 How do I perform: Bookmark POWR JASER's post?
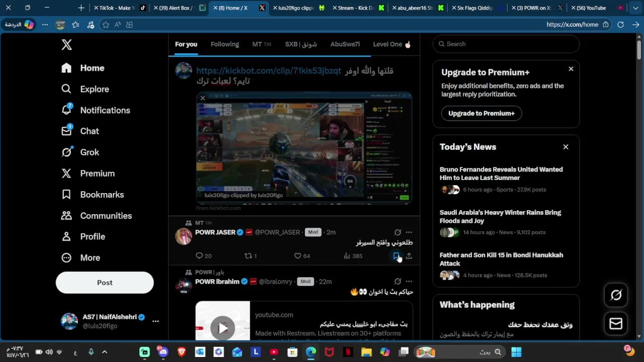[x=396, y=256]
